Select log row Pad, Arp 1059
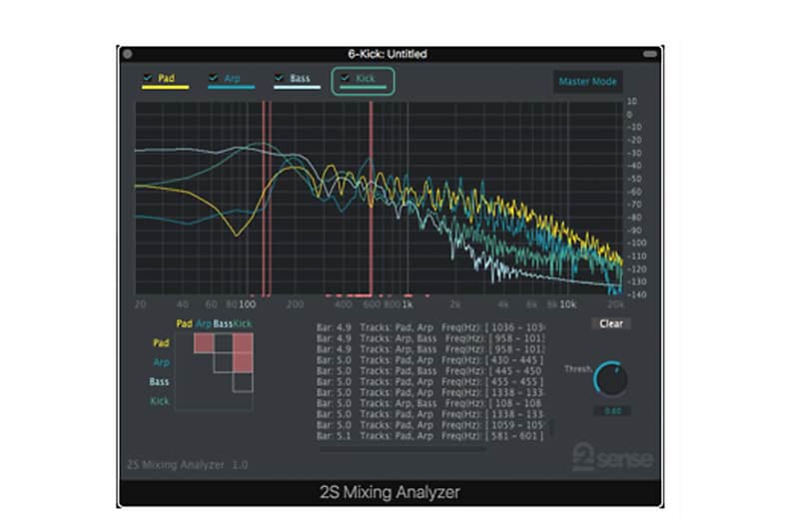This screenshot has height=532, width=799. 430,425
